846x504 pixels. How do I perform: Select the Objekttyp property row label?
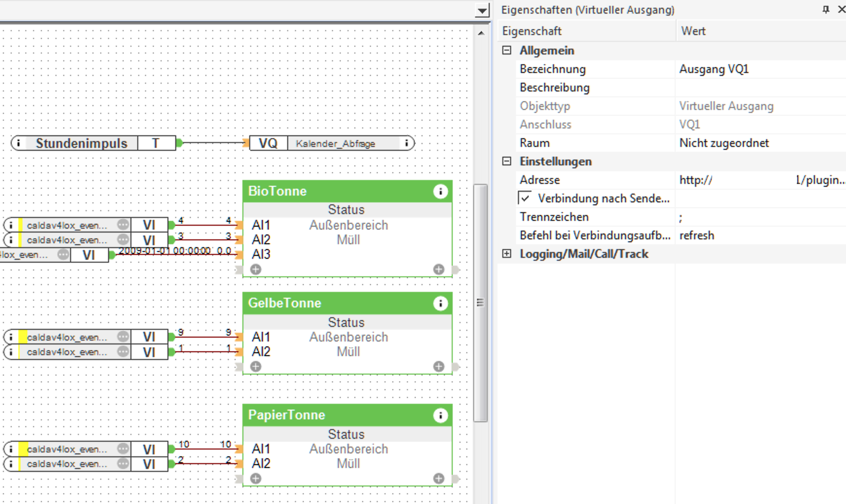point(545,106)
